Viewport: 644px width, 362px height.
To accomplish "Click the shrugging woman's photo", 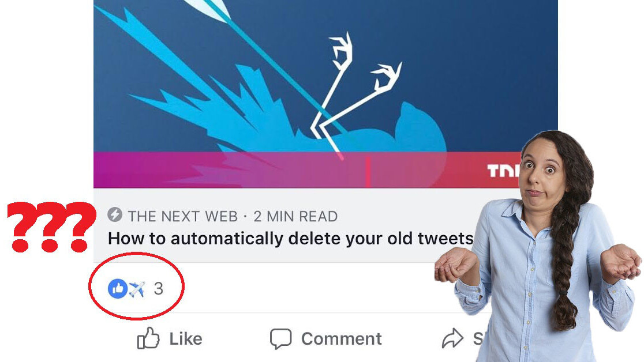I will coord(538,246).
